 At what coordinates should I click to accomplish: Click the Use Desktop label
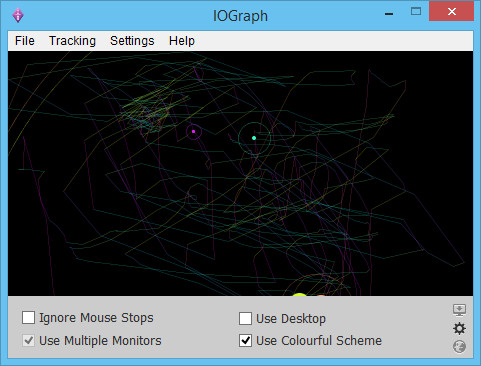click(291, 319)
